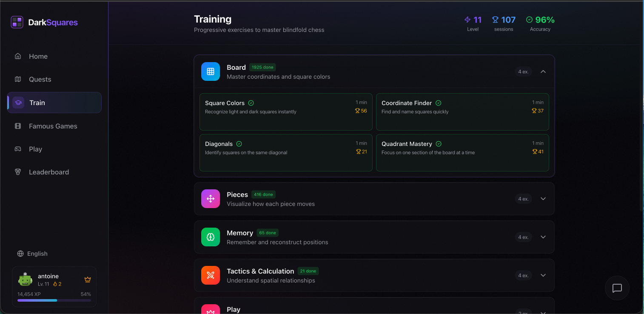644x314 pixels.
Task: Open the Square Colors exercise
Action: pyautogui.click(x=286, y=111)
